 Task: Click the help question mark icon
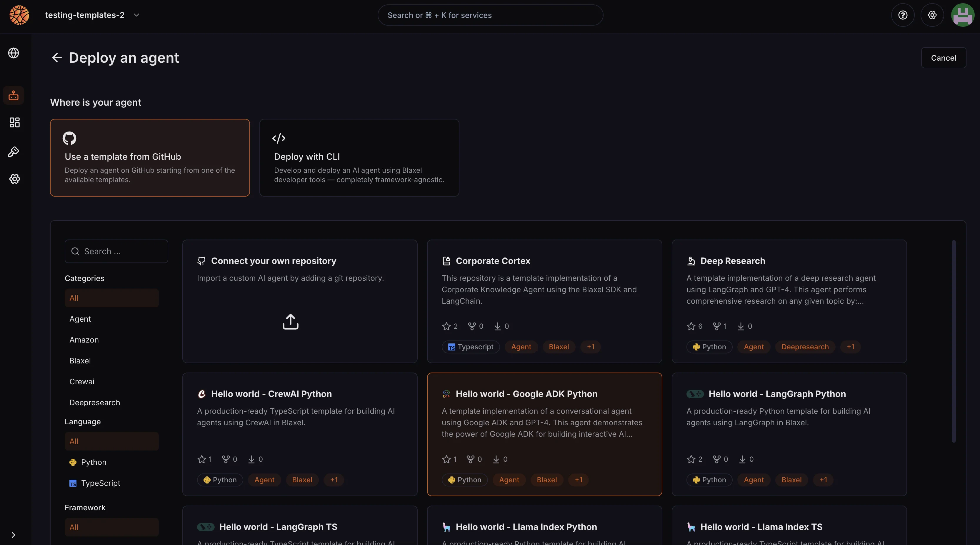pyautogui.click(x=903, y=15)
